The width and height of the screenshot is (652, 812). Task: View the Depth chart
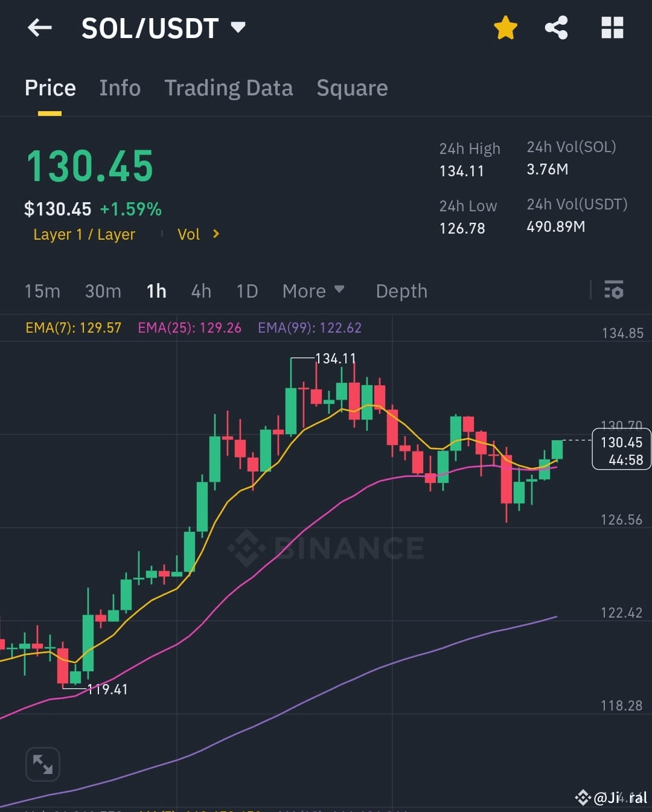click(401, 291)
